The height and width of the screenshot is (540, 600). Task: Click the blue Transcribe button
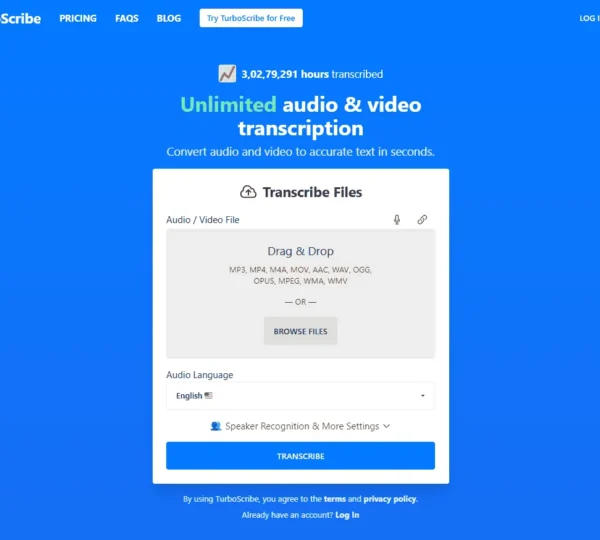coord(300,456)
